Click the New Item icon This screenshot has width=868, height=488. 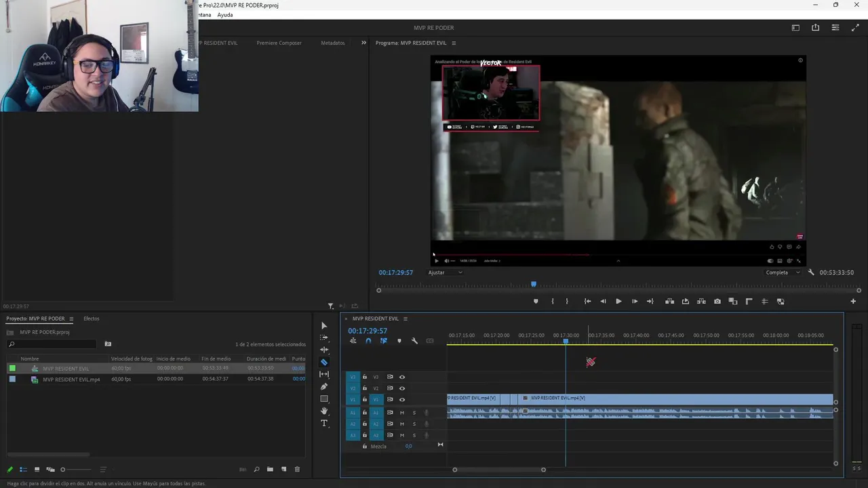tap(283, 469)
